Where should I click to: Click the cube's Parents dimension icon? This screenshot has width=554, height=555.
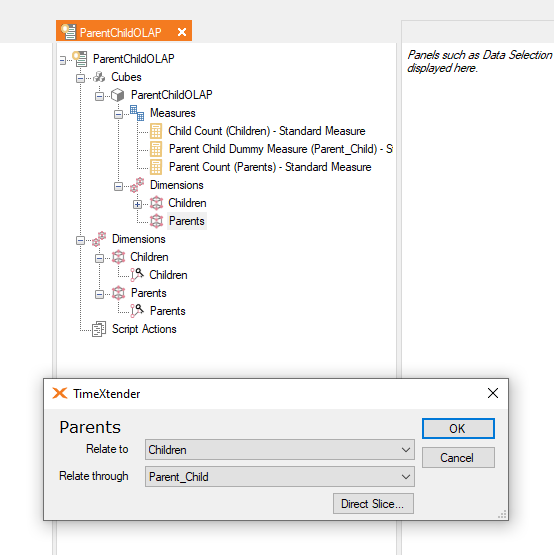156,221
